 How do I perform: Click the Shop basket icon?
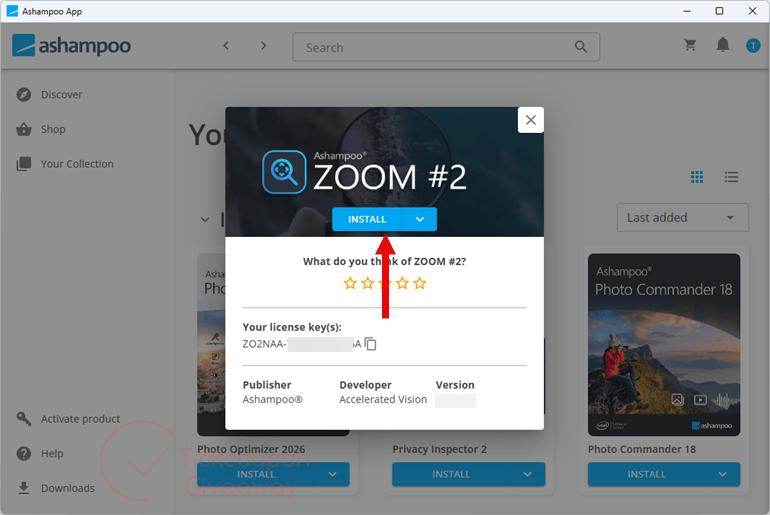(24, 129)
